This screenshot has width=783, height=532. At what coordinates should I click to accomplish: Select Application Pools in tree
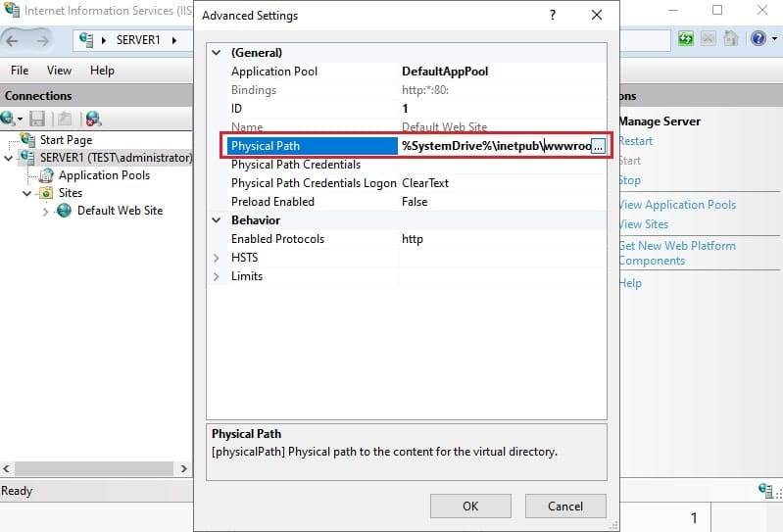(x=104, y=175)
